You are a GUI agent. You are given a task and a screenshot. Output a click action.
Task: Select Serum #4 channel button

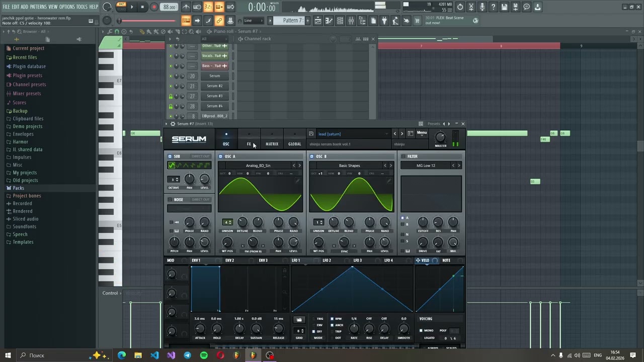214,106
